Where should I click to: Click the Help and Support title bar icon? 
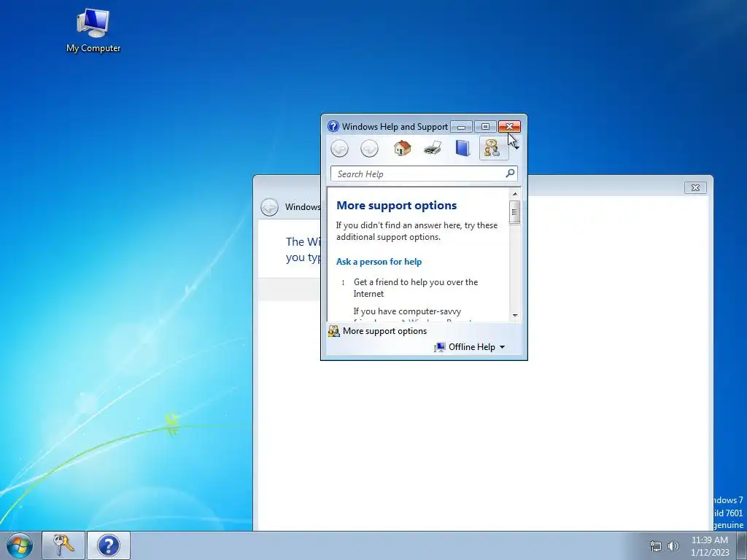333,126
